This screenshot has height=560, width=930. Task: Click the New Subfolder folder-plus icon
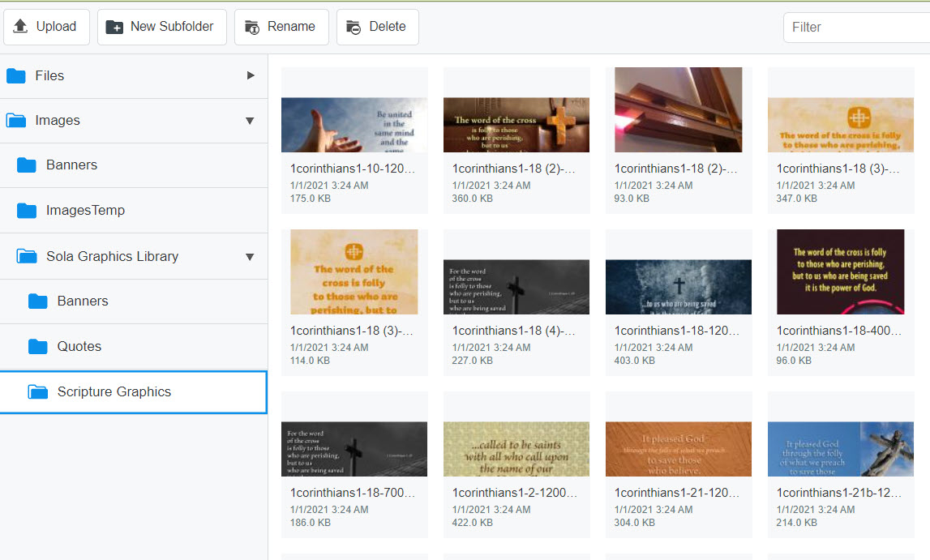(x=114, y=27)
